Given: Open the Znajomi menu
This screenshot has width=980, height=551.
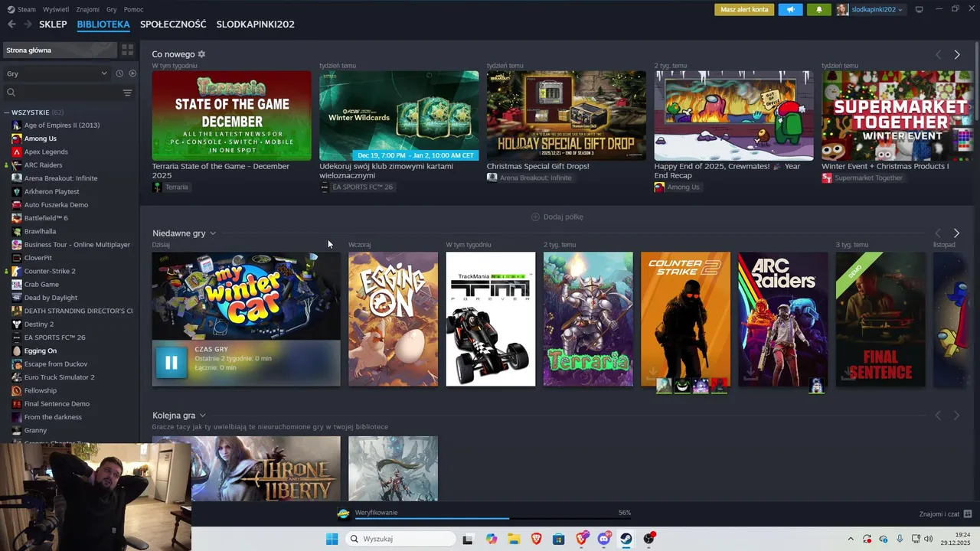Looking at the screenshot, I should point(88,9).
